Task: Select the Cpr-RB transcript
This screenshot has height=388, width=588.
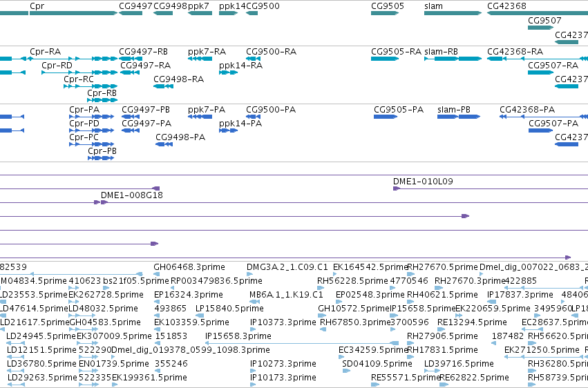Action: tap(102, 100)
